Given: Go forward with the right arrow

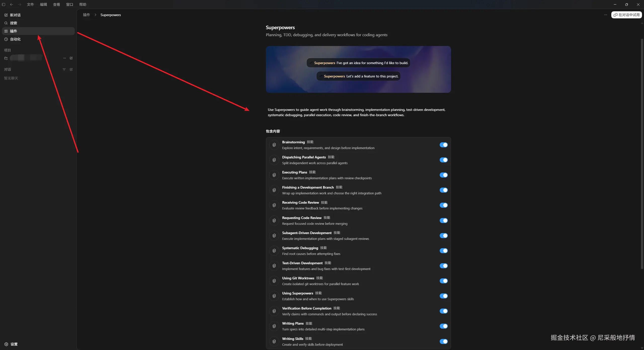Looking at the screenshot, I should tap(20, 5).
